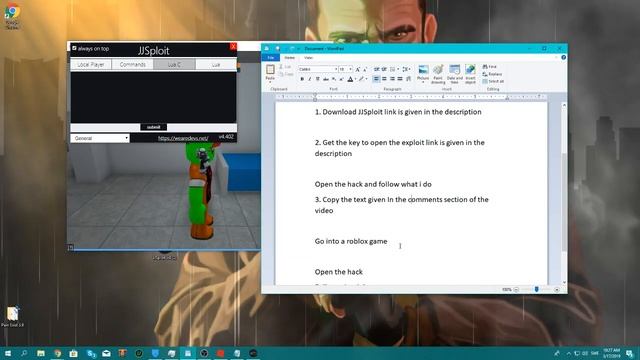Expand the font size dropdown
The image size is (640, 360).
coord(351,69)
